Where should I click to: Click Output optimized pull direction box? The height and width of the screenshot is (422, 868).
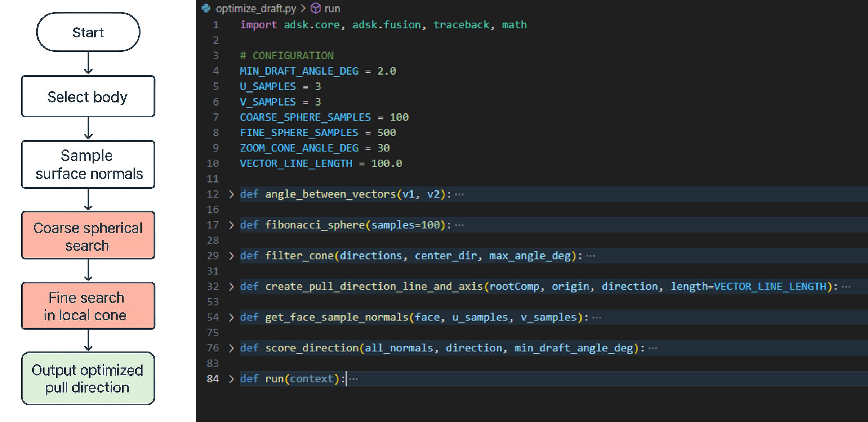click(88, 379)
